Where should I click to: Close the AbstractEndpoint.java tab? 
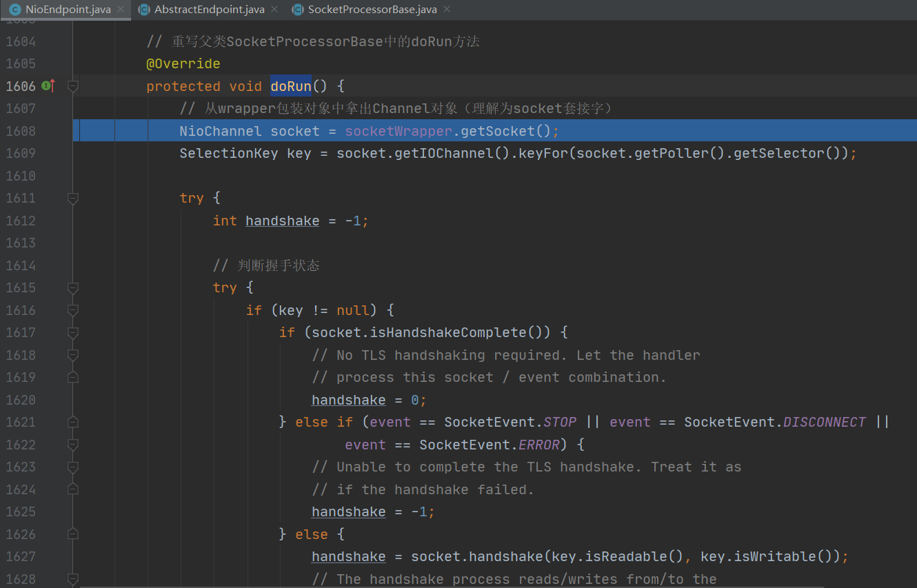point(274,10)
